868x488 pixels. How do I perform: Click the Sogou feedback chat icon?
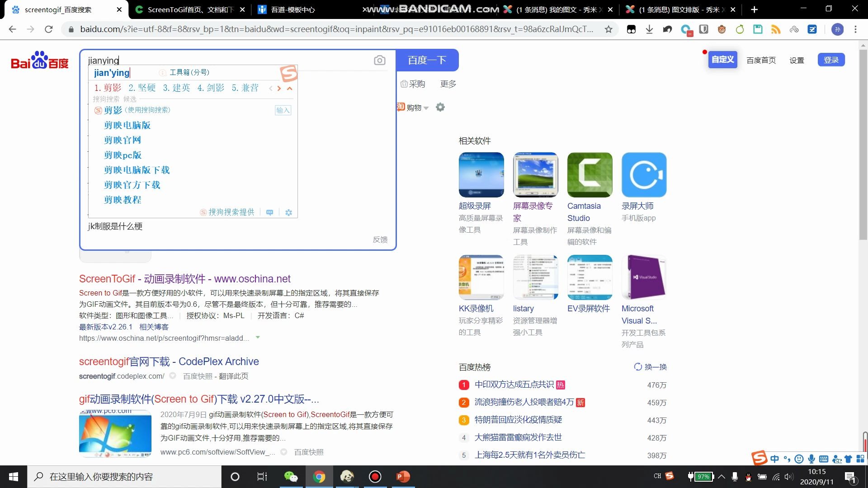269,212
